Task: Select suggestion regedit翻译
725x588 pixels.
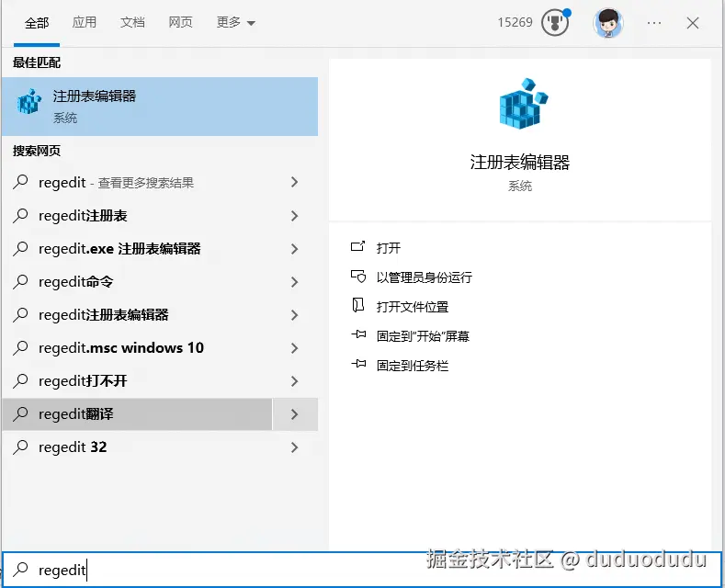Action: point(137,414)
